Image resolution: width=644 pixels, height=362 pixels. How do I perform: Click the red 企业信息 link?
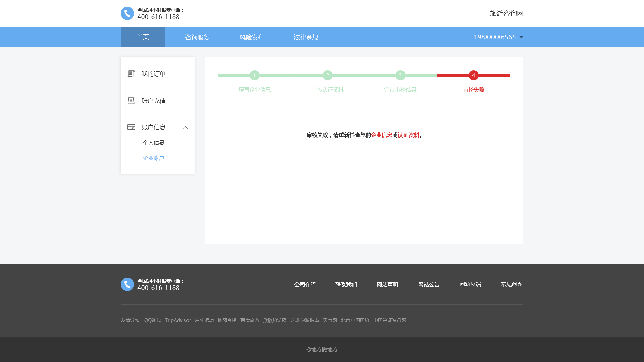(x=382, y=135)
